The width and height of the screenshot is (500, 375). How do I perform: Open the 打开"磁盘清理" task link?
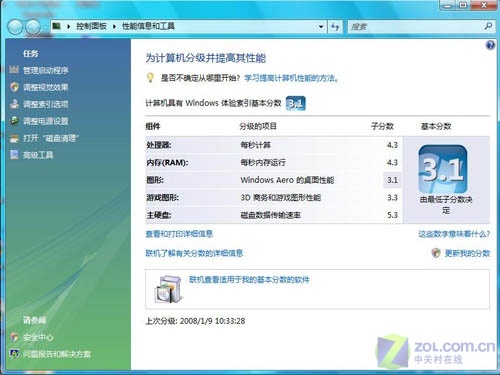(x=51, y=138)
